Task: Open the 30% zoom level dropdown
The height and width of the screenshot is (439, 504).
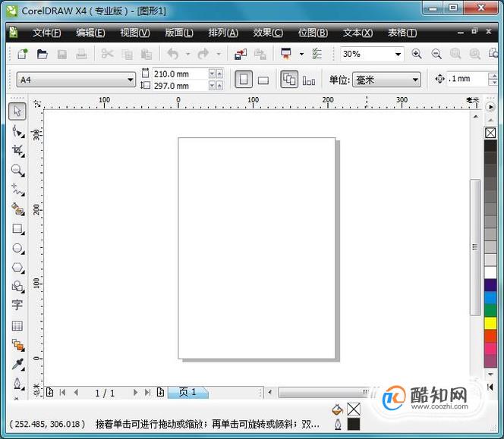Action: pyautogui.click(x=398, y=54)
